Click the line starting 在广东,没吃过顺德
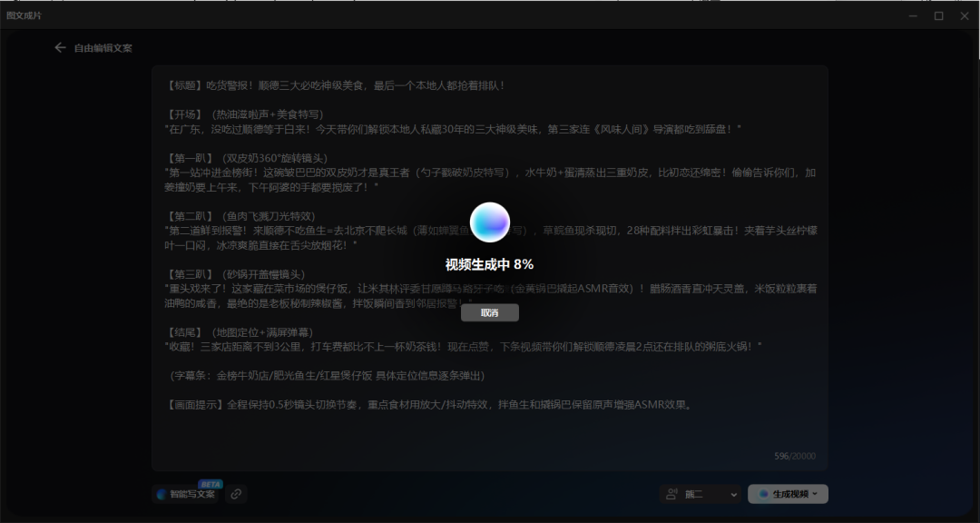Screen dimensions: 980x523 coord(453,129)
